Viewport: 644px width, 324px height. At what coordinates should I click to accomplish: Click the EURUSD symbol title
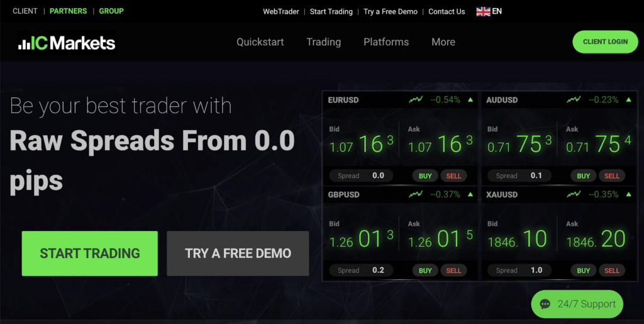343,100
